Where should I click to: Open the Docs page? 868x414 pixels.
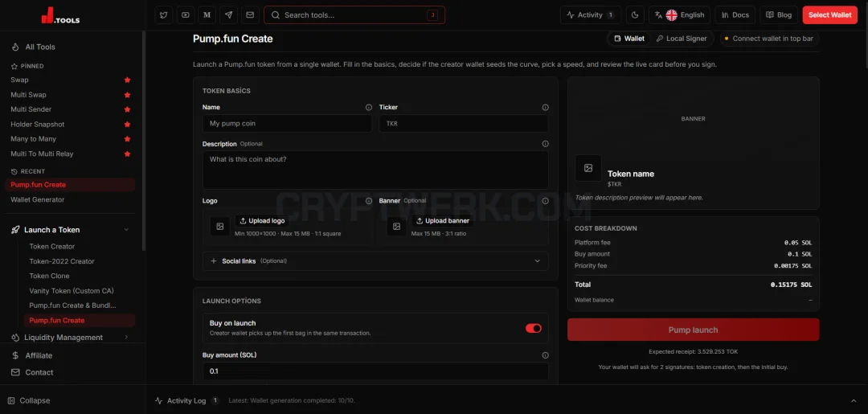click(735, 15)
